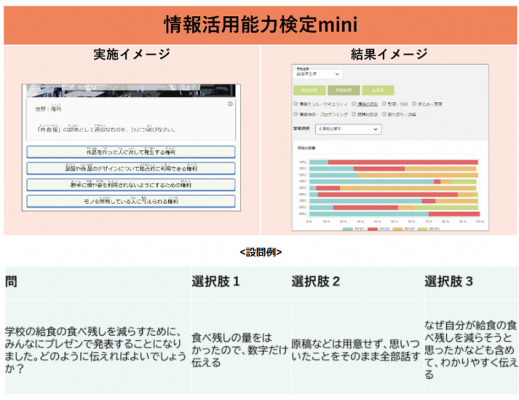
Task: Choose answer モノを所有している人に与えられる権利
Action: pos(131,201)
